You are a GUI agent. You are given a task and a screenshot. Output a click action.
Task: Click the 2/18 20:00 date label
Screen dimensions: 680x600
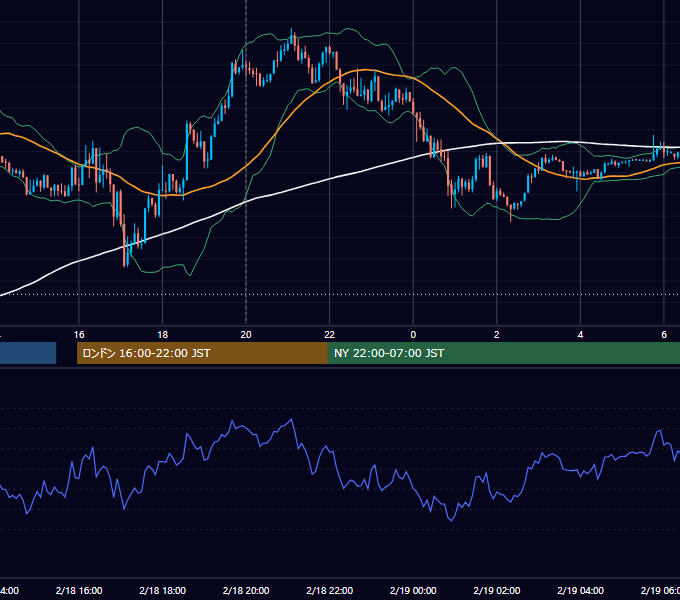click(x=246, y=590)
